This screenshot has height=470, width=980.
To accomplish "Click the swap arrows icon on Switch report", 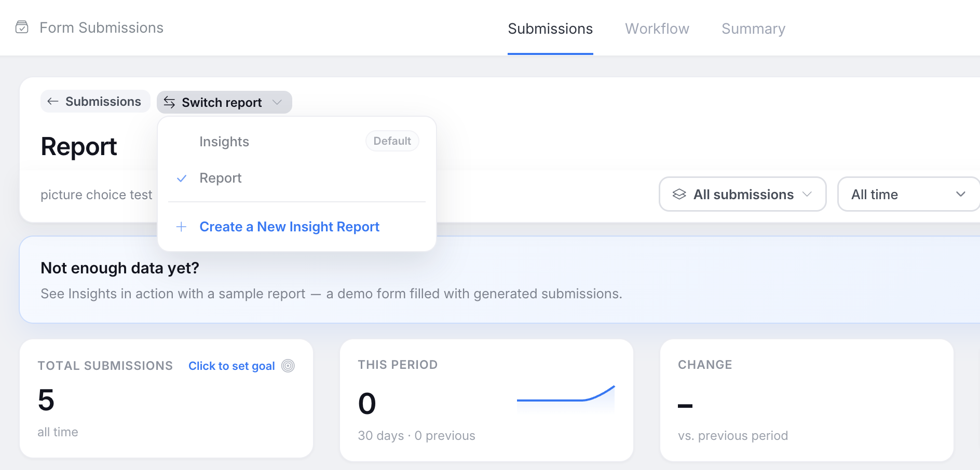I will 169,102.
